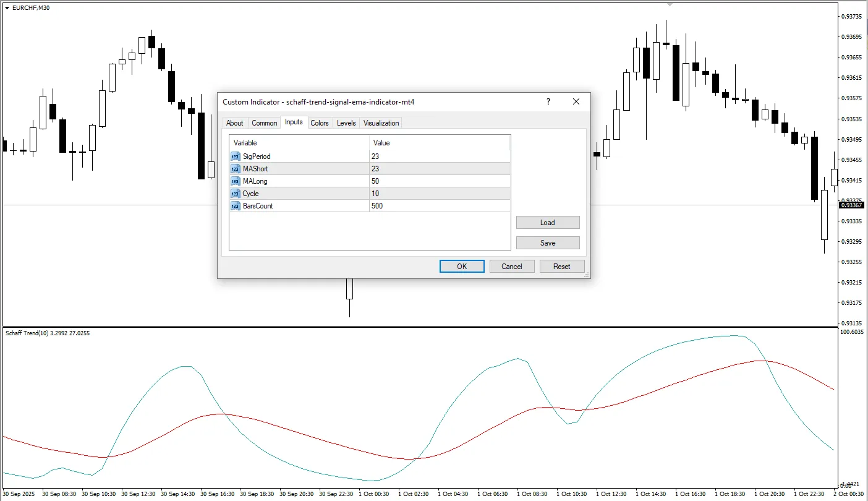Collapse the EURCHF chart header via its arrow
Viewport: 868px width, 501px height.
6,7
